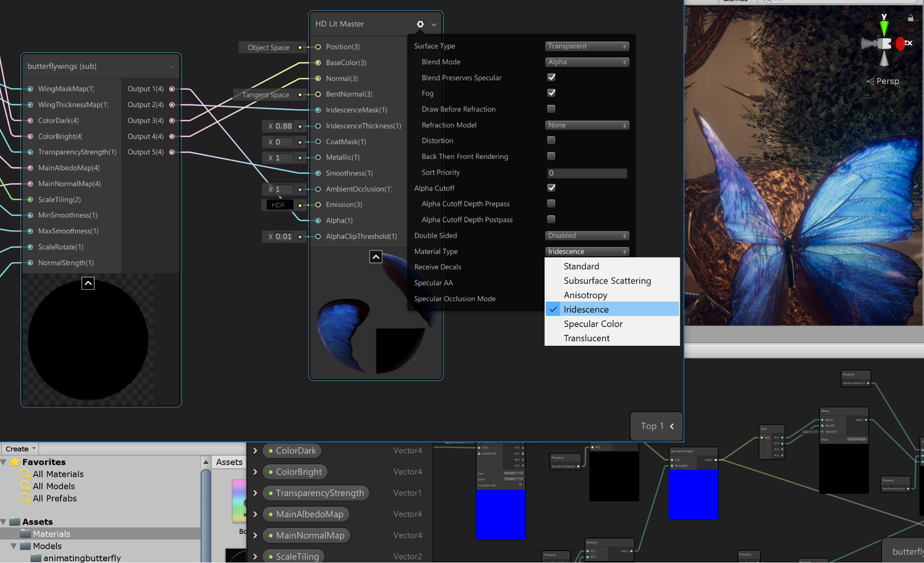Click the Y axis gizmo cone

tap(884, 28)
